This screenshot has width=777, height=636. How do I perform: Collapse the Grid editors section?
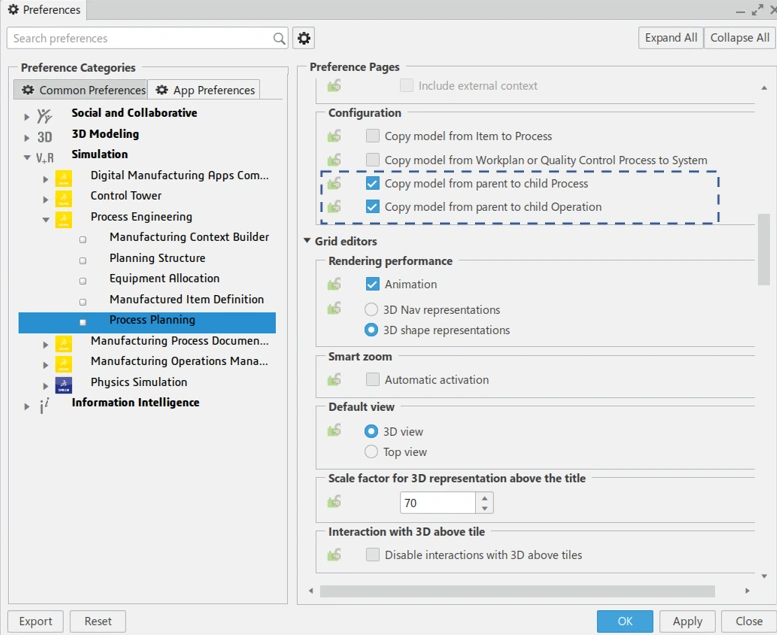point(307,241)
